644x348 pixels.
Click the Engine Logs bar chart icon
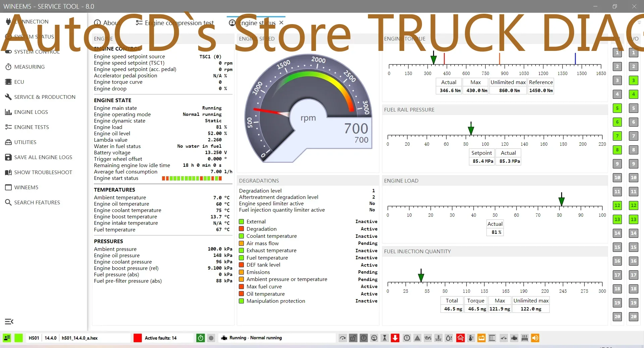click(x=8, y=112)
